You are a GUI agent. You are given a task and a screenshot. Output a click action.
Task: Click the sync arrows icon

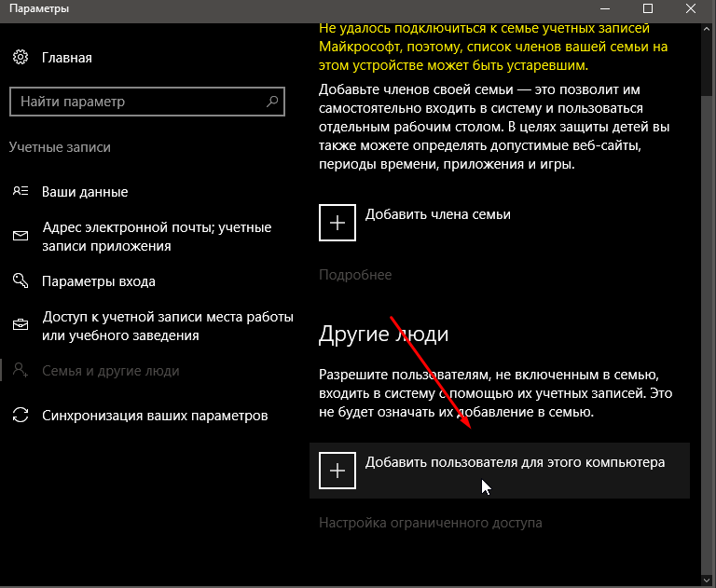point(21,415)
